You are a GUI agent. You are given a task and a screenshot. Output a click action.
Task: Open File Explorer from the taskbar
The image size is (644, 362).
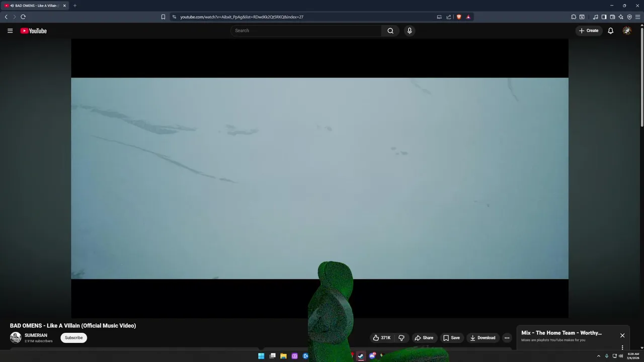coord(283,356)
